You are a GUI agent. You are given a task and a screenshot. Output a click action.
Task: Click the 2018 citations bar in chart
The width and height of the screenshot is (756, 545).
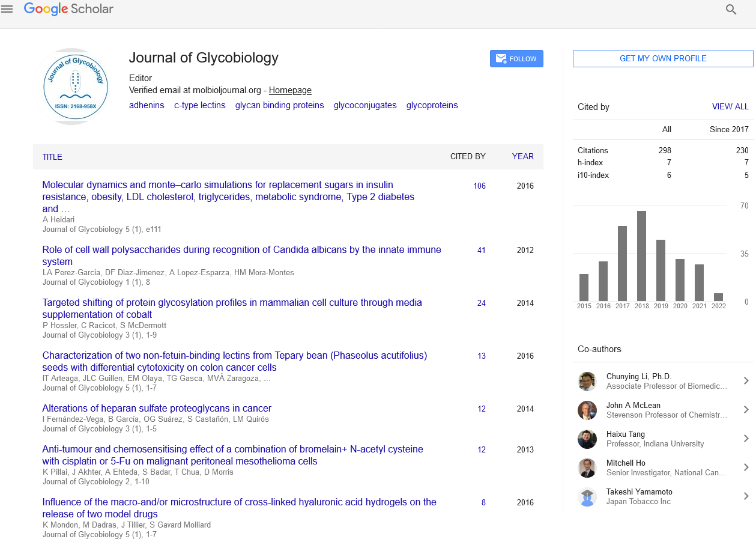click(641, 256)
